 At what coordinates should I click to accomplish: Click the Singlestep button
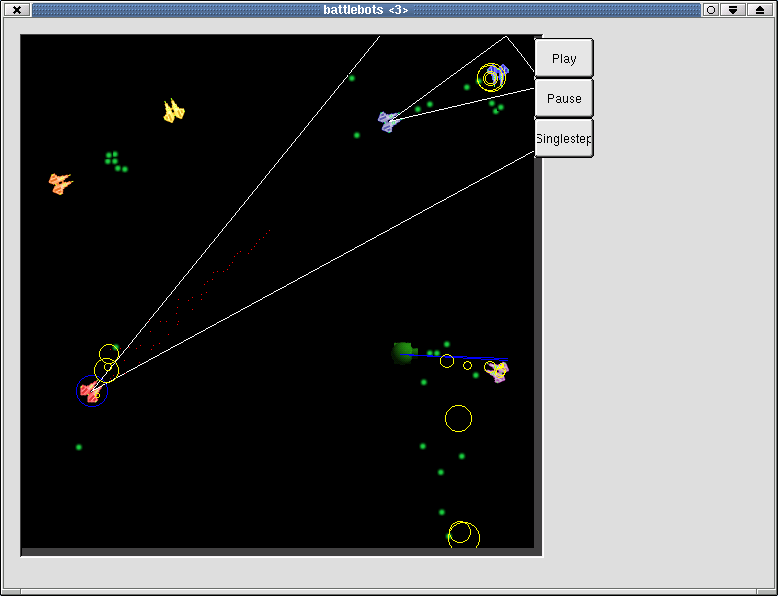coord(564,138)
